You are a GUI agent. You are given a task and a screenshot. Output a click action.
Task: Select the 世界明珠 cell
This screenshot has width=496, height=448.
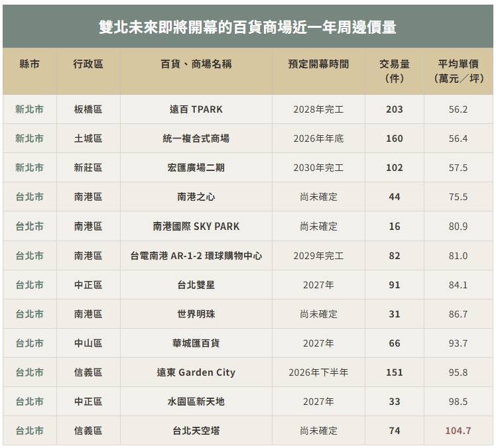pos(196,314)
